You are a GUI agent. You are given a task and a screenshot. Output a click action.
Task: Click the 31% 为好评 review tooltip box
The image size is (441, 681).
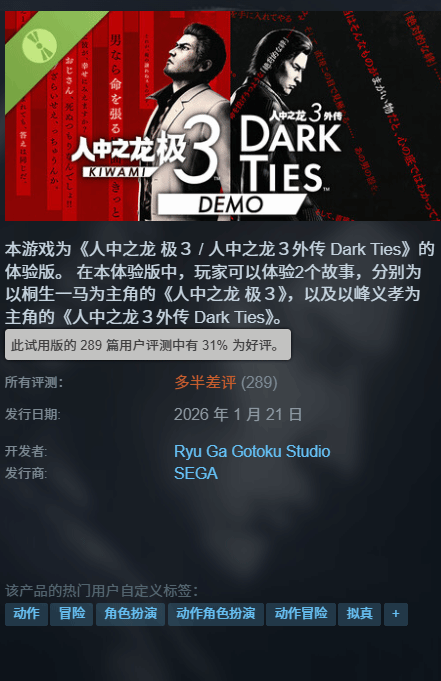point(148,345)
